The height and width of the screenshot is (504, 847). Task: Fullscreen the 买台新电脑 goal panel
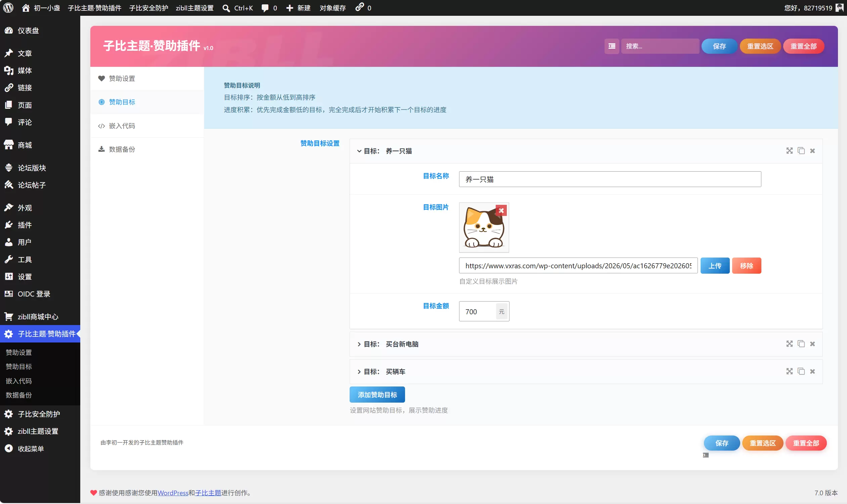(789, 344)
